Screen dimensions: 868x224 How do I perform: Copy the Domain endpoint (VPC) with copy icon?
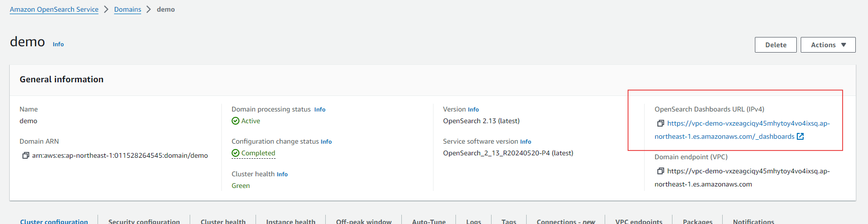[660, 171]
